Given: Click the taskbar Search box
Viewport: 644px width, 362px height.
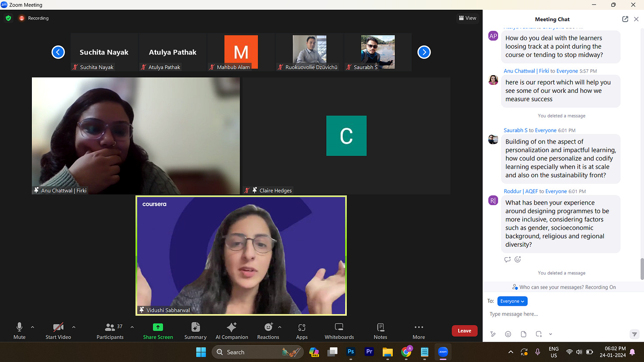Looking at the screenshot, I should tap(258, 352).
